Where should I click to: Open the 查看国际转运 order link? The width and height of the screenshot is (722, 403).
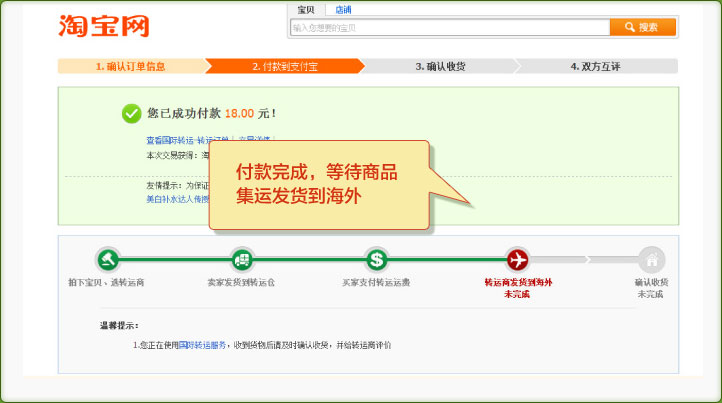(x=187, y=140)
